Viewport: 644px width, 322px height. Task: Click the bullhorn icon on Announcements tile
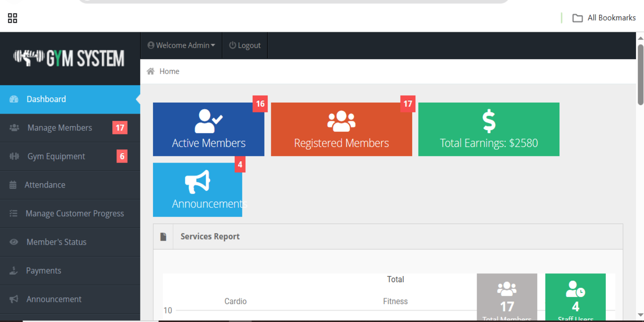click(198, 182)
